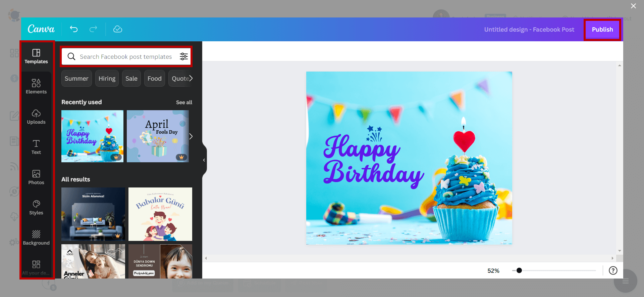Select the Happy Birthday recent template
Viewport: 644px width, 297px height.
[92, 136]
